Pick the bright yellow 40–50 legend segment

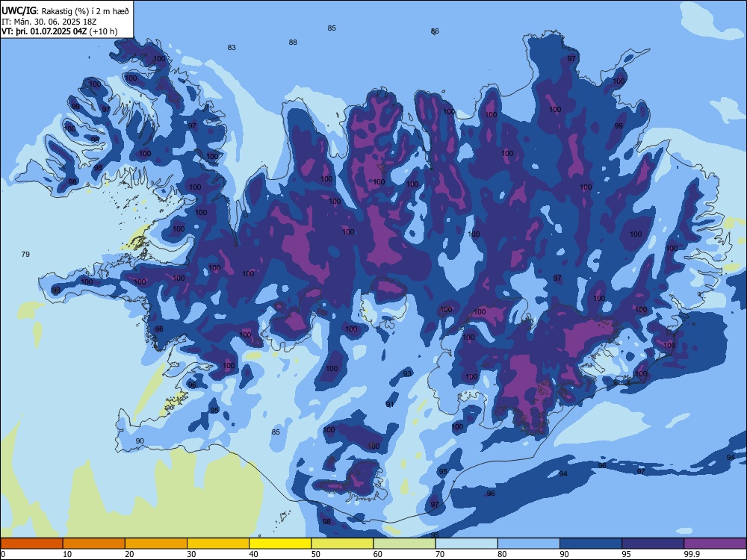[280, 544]
